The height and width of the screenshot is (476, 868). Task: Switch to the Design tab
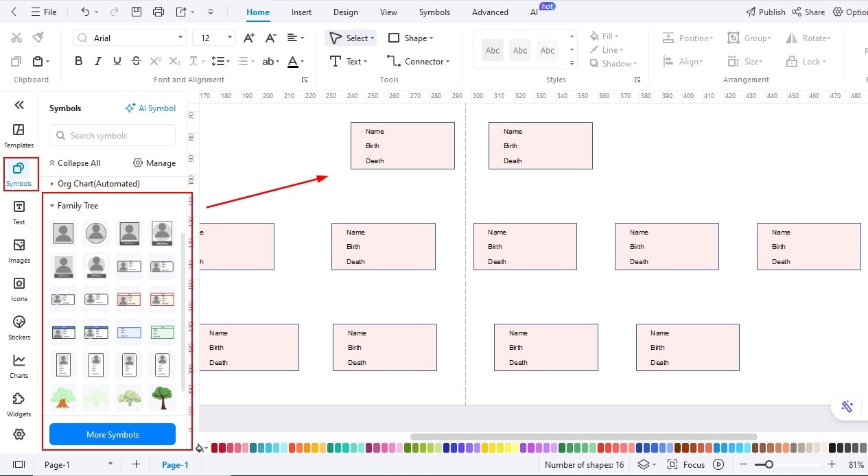[x=345, y=12]
